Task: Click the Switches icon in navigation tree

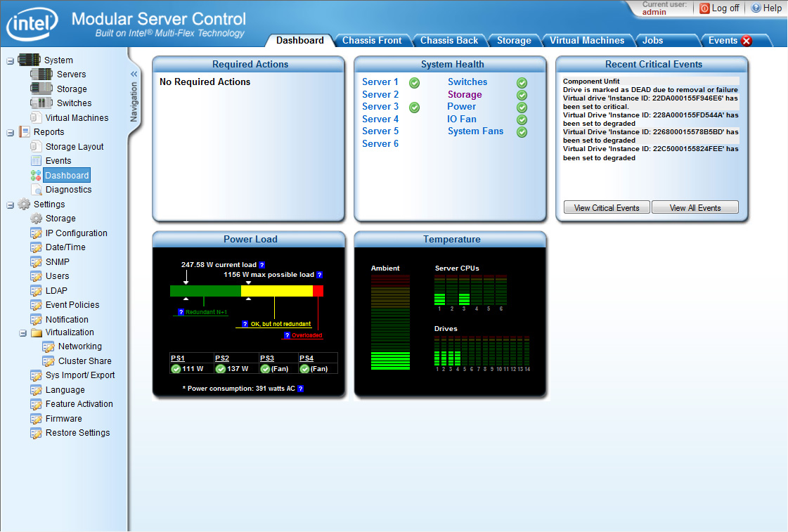Action: tap(41, 103)
